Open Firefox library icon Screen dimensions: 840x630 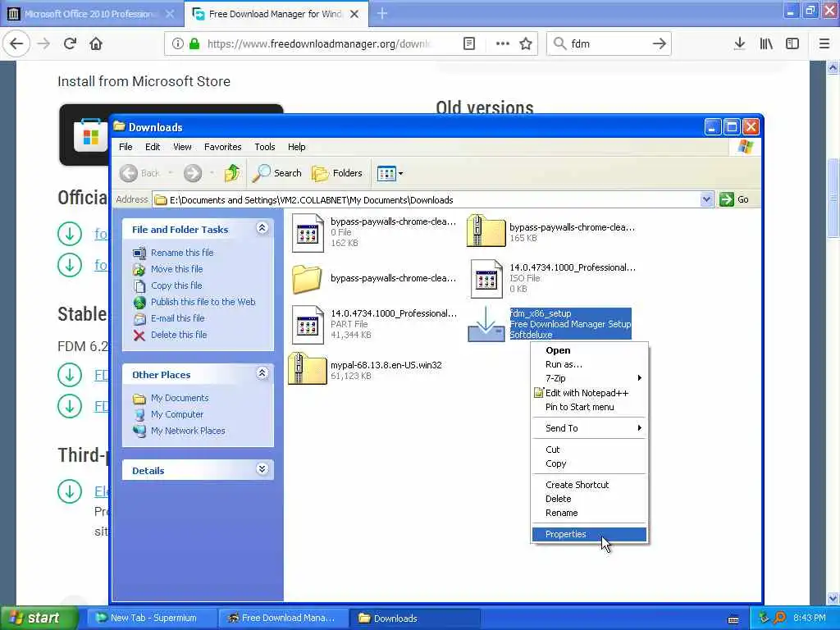click(766, 43)
